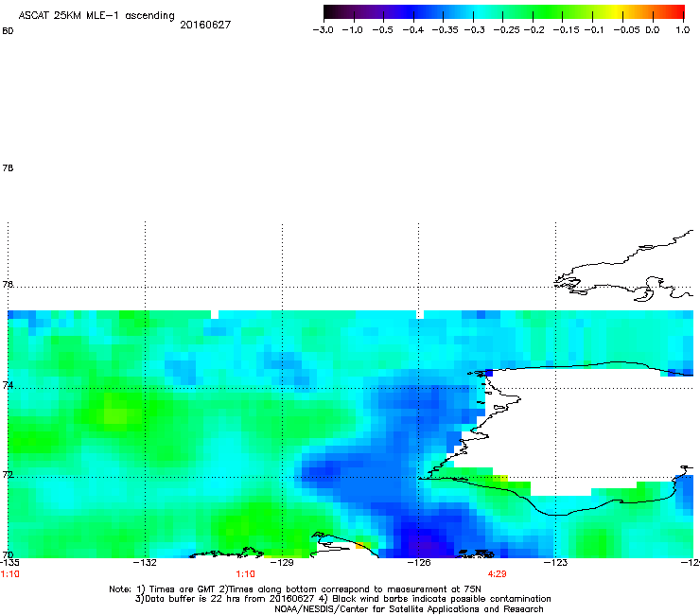
Task: Click the latitude label 72
Action: 8,474
